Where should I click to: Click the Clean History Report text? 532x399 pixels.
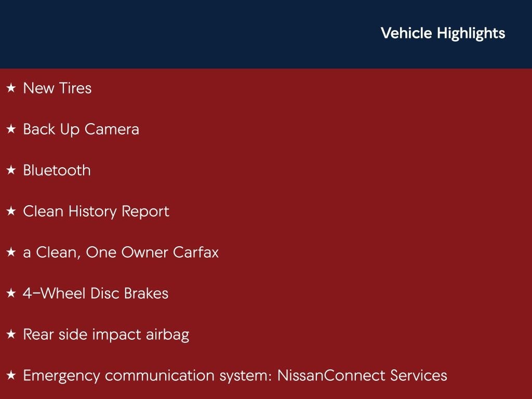pyautogui.click(x=96, y=211)
